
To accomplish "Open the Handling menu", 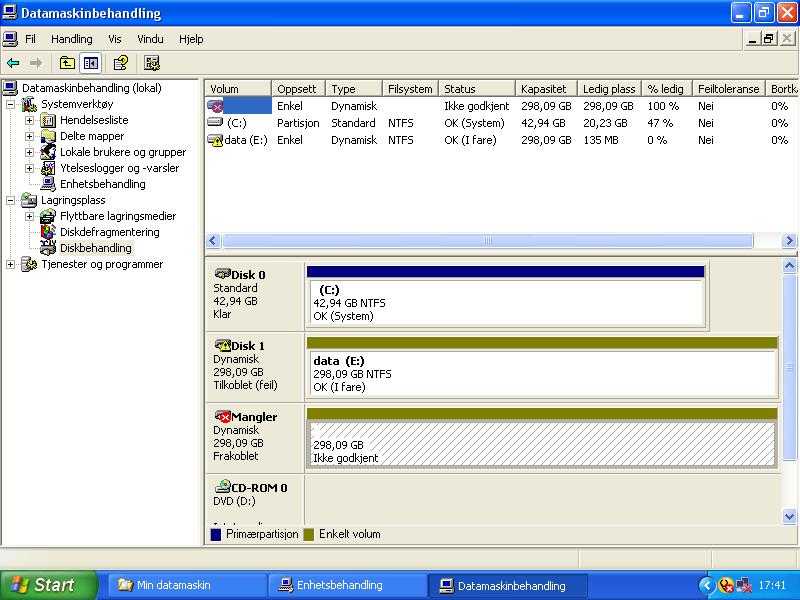I will click(72, 39).
